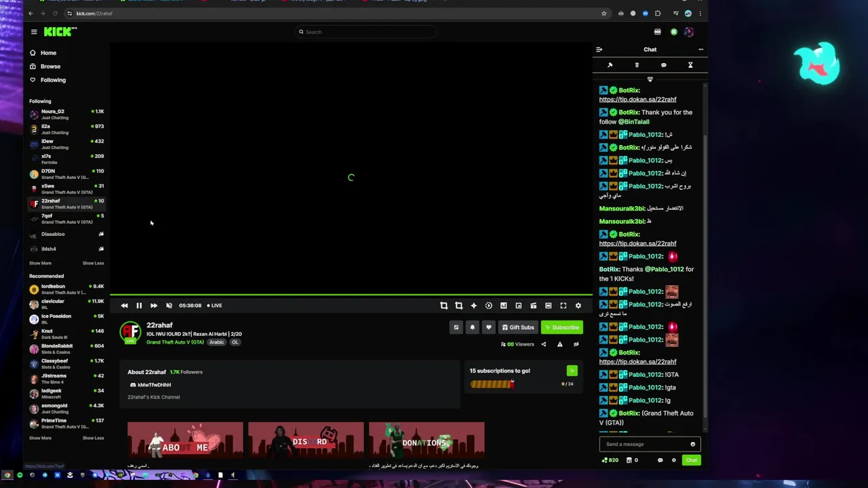Toggle hide viewers eye icon
The image size is (868, 488).
pyautogui.click(x=576, y=344)
